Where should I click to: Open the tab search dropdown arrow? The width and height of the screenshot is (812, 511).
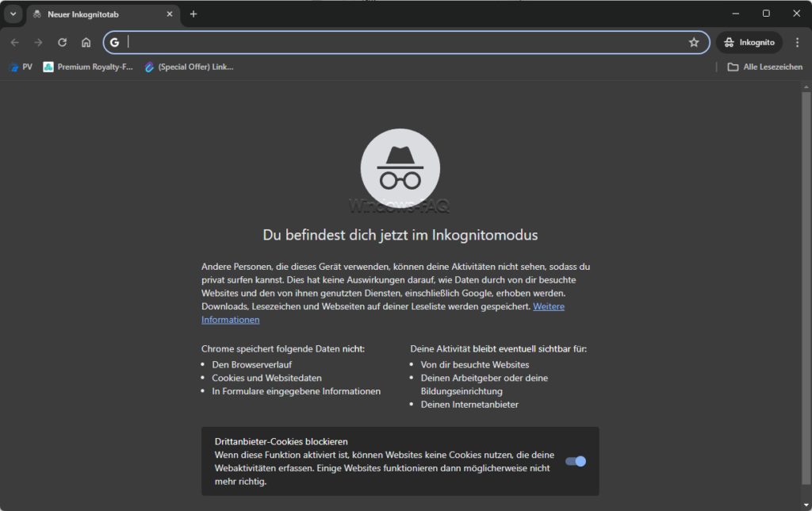pyautogui.click(x=13, y=14)
